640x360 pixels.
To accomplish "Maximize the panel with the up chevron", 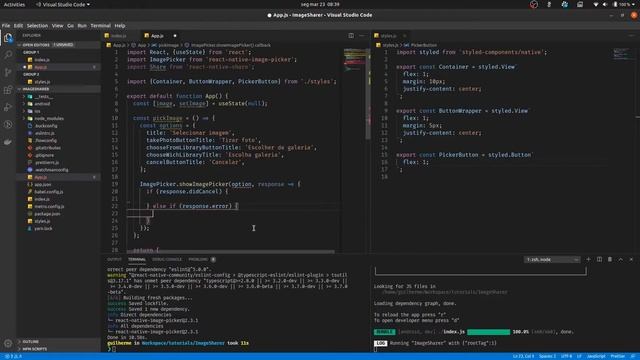I will (620, 260).
